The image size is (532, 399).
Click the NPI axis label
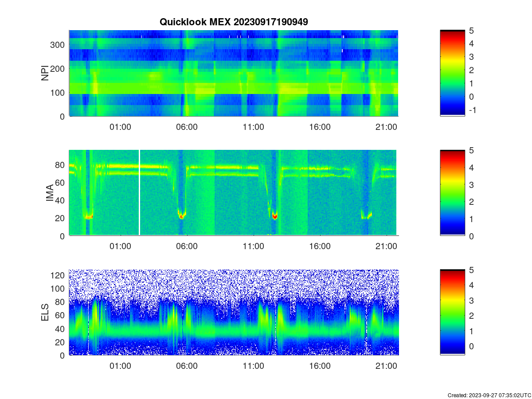pos(45,73)
